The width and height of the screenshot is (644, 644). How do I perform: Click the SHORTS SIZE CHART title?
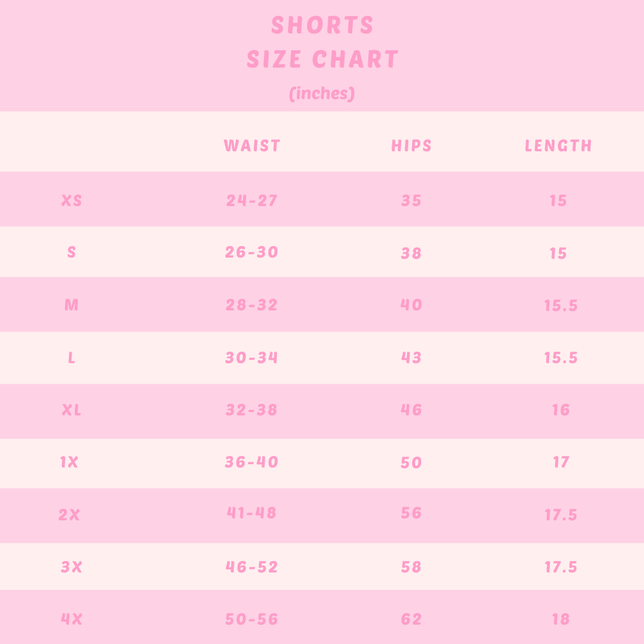pos(323,43)
